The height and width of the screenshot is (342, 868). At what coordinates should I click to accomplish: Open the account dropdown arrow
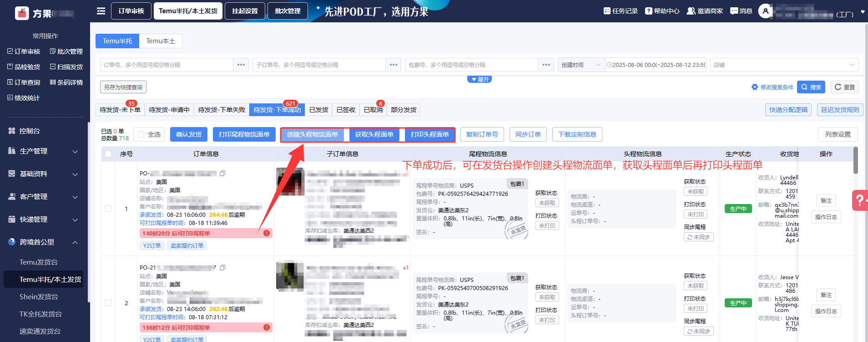pos(863,12)
